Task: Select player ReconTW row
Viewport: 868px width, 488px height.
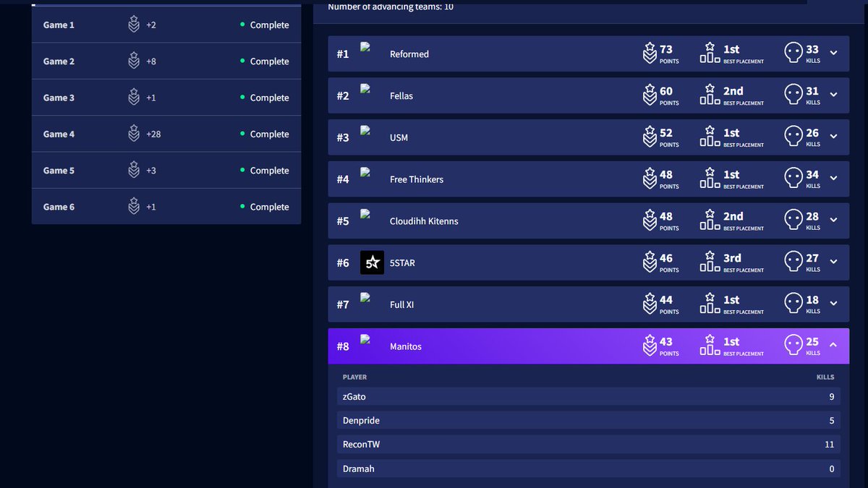Action: pos(589,444)
